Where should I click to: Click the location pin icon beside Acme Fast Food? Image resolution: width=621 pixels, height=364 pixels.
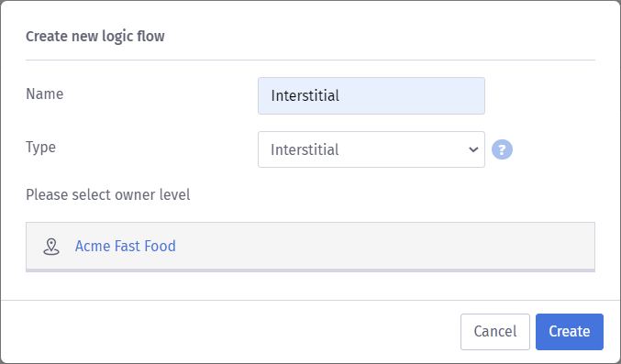[51, 247]
